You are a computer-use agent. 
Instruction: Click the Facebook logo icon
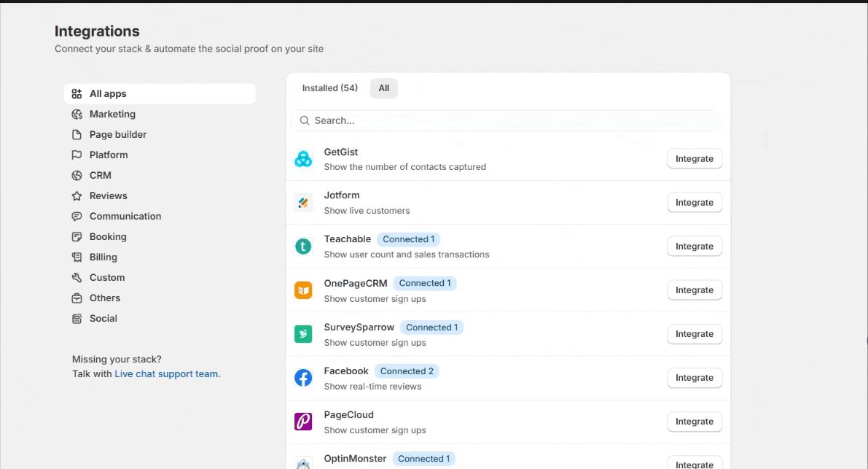[303, 378]
